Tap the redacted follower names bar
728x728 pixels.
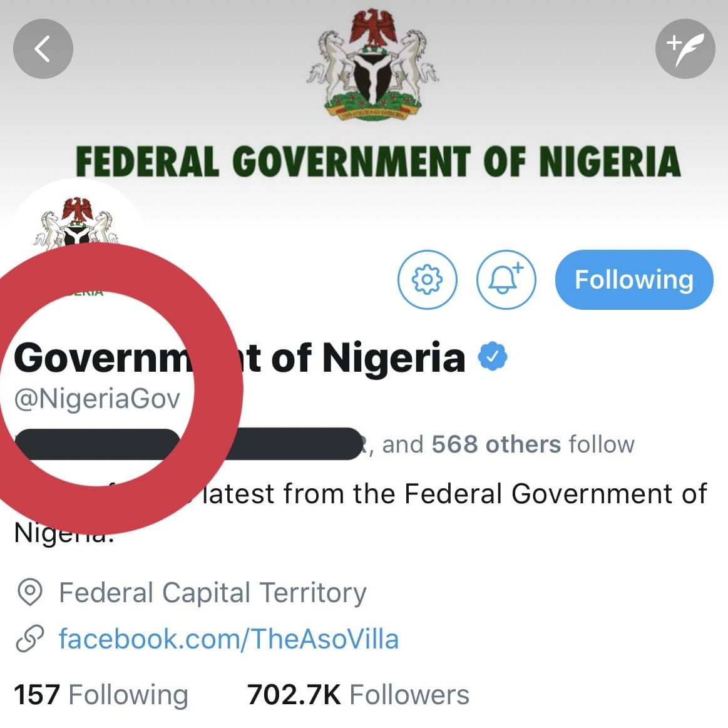click(x=188, y=444)
